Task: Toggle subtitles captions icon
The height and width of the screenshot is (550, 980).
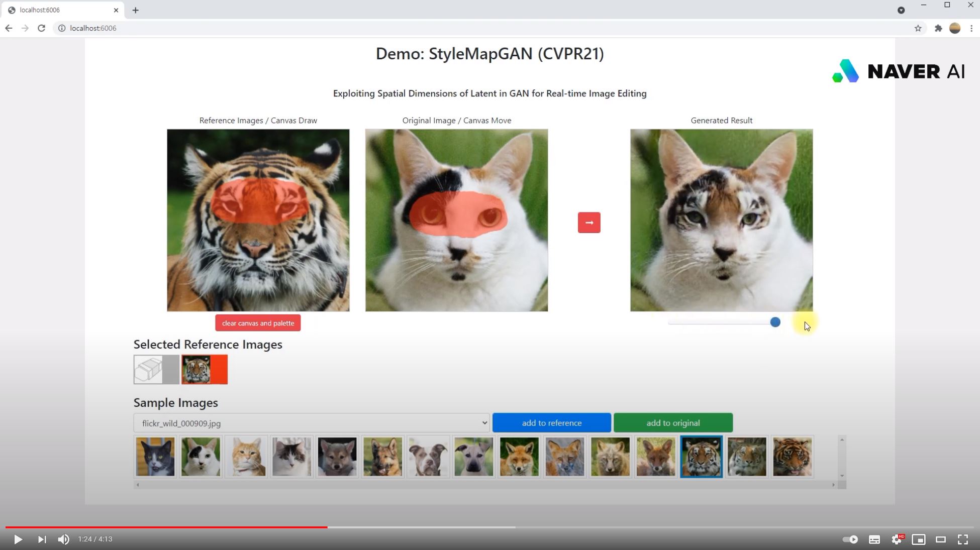Action: 874,539
